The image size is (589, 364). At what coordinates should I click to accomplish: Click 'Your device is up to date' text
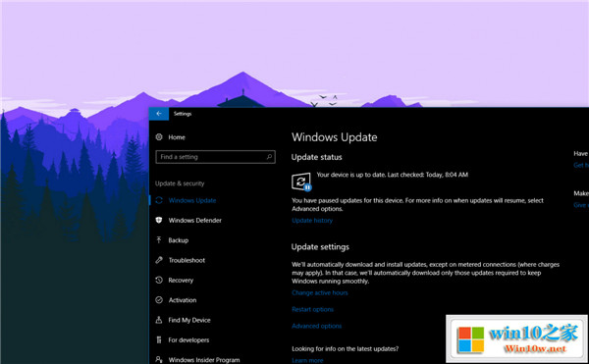392,175
